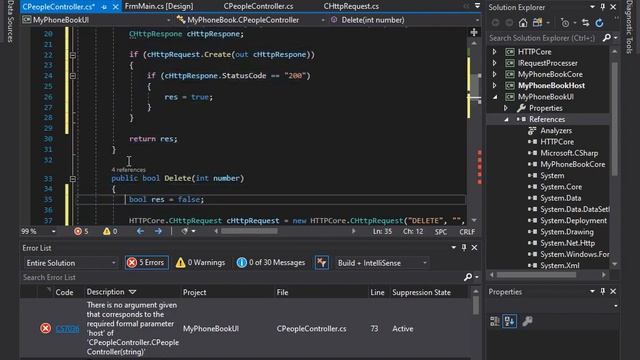640x360 pixels.
Task: Open the code cleanup brush icon
Action: pos(185,231)
